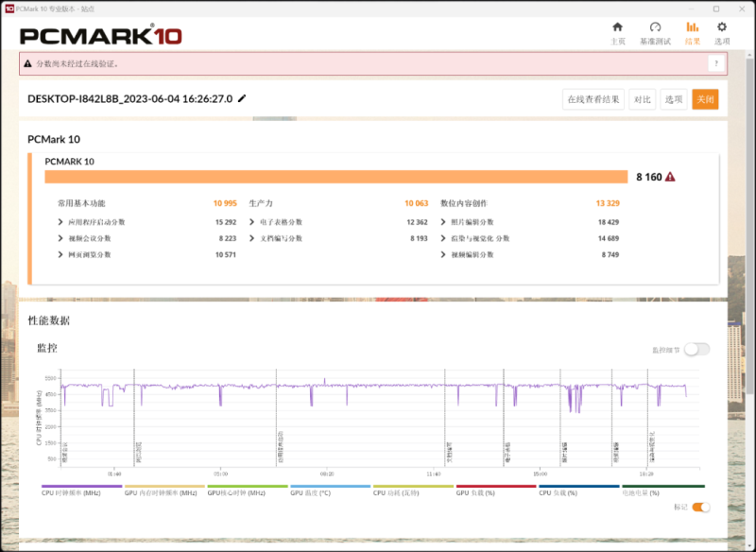The height and width of the screenshot is (552, 756).
Task: Open 选项 gear icon in top navigation
Action: coord(722,27)
